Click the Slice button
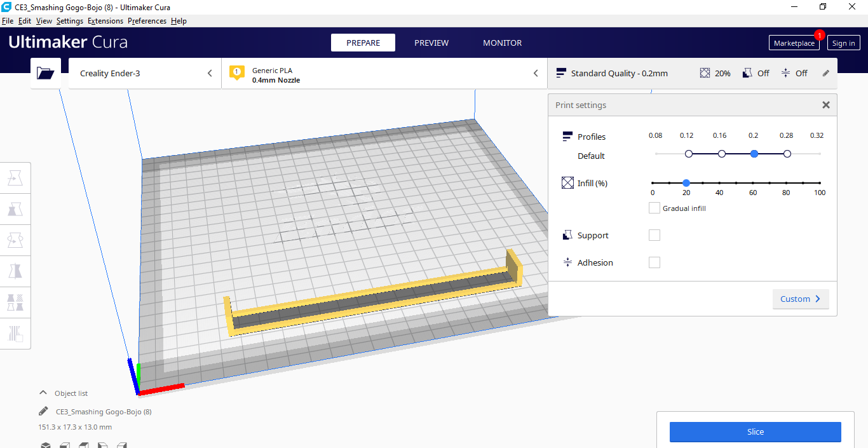 [755, 431]
